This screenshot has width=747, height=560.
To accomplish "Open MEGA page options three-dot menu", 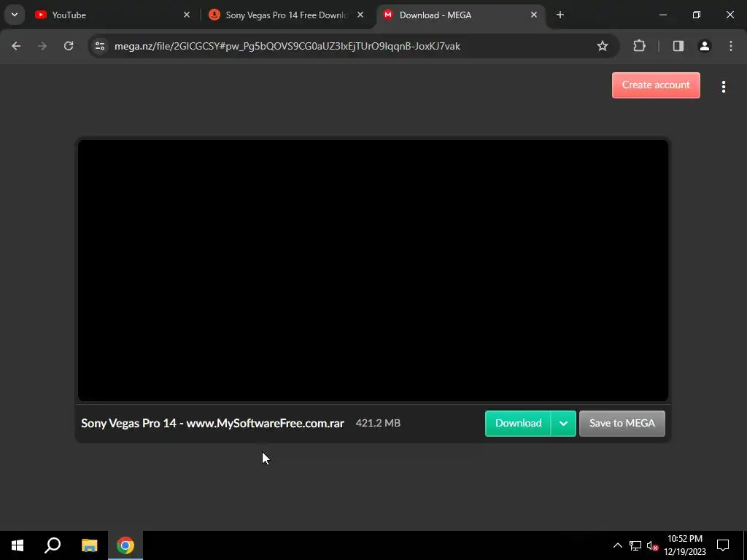I will click(x=723, y=87).
